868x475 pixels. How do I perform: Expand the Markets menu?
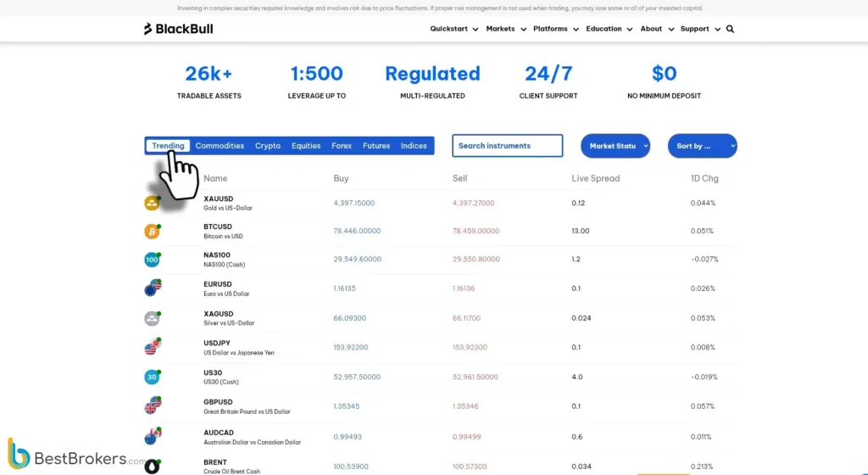click(x=506, y=29)
